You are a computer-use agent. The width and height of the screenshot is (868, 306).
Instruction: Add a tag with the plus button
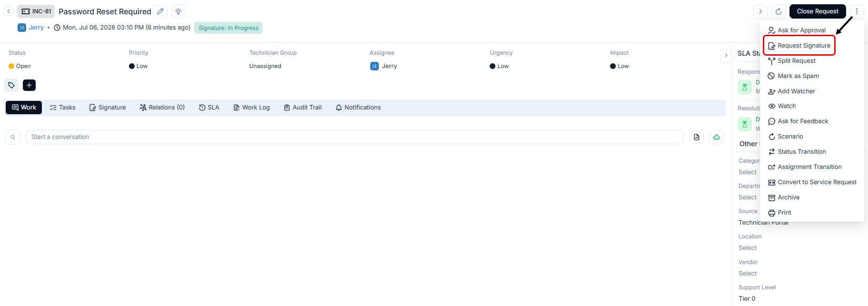(29, 85)
